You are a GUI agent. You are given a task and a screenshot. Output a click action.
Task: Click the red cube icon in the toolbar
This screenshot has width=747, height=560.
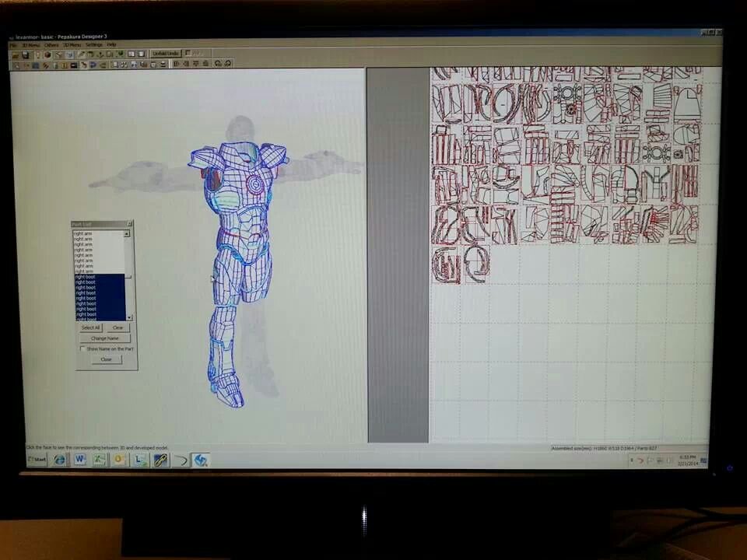(47, 54)
